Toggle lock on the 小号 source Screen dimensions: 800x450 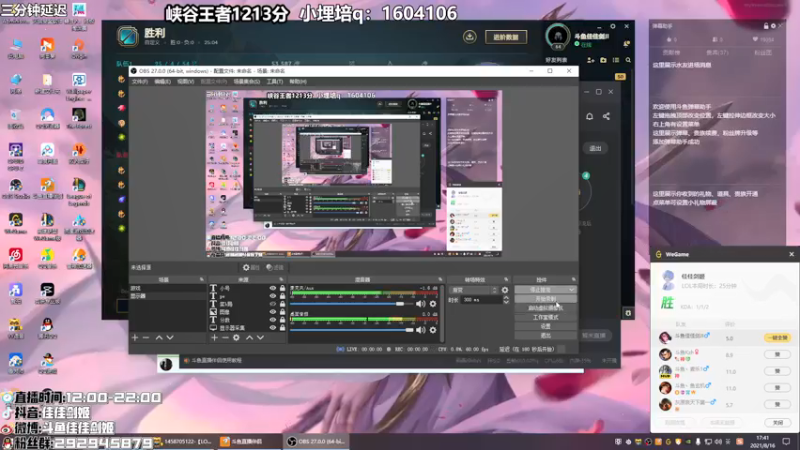click(282, 288)
